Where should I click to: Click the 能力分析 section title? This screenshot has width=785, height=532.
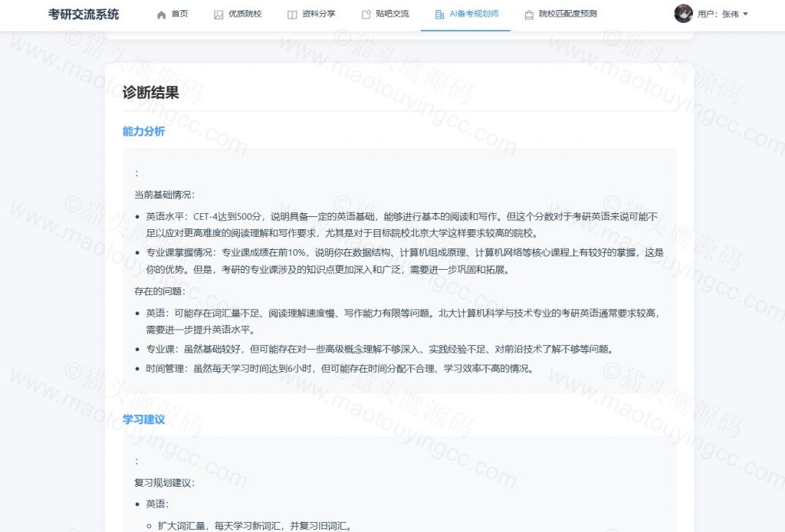143,131
